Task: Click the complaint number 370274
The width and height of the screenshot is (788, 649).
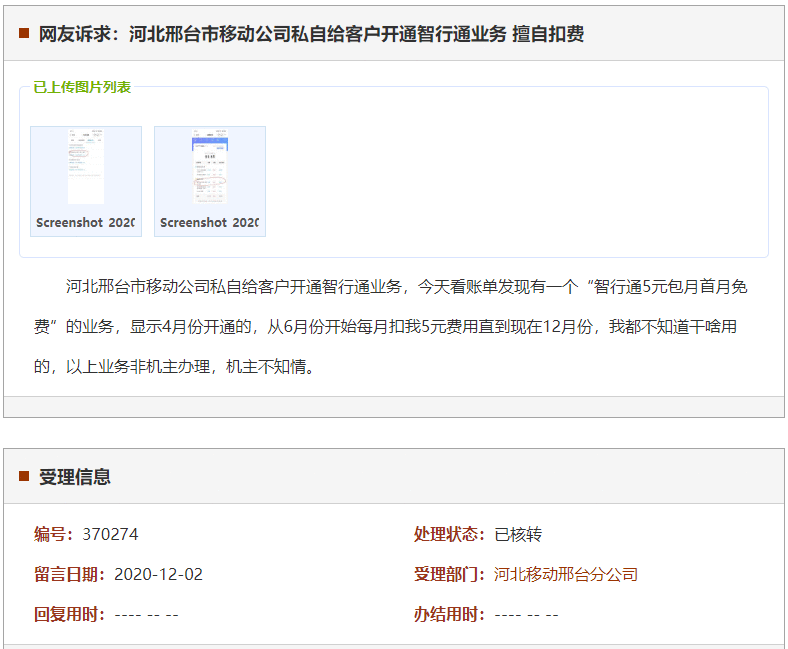Action: click(x=110, y=534)
